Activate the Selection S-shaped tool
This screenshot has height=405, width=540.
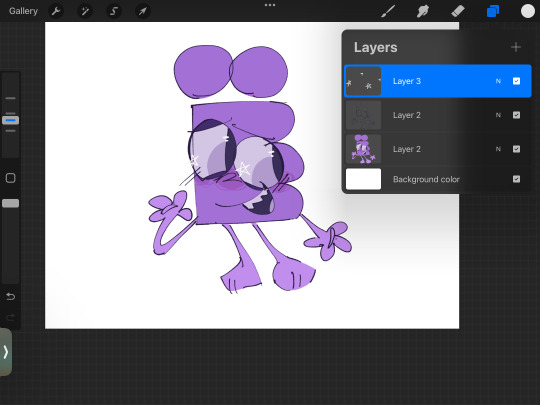tap(114, 11)
